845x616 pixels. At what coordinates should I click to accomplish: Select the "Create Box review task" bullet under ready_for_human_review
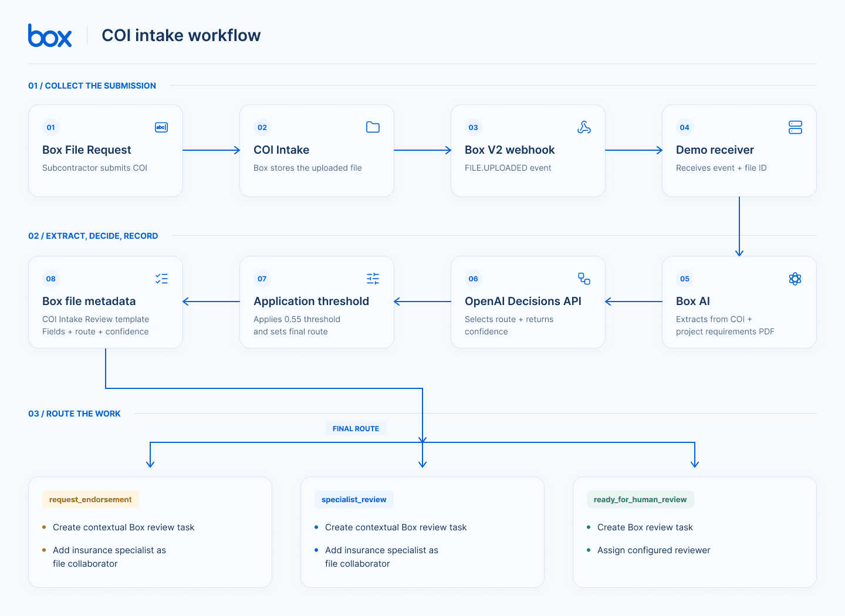(x=645, y=527)
